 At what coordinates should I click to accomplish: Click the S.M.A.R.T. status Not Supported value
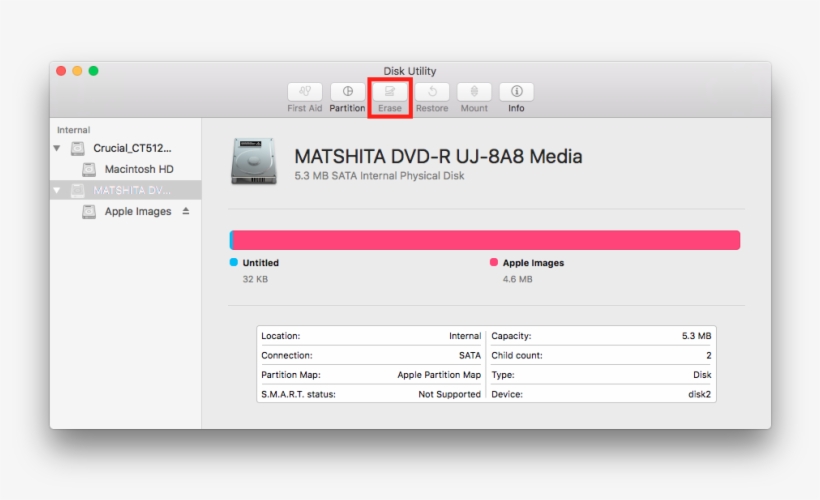point(449,394)
